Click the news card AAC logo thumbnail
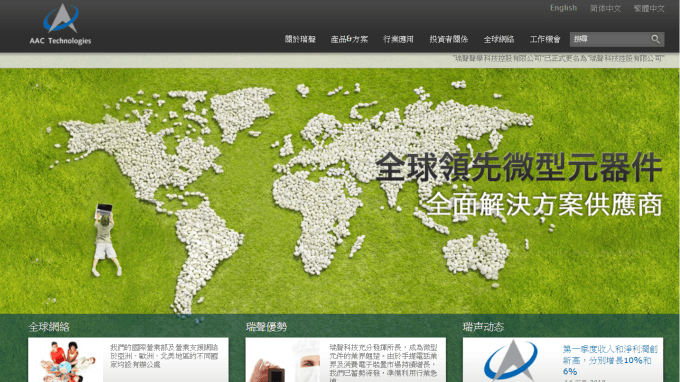Screen dimensions: 680x382 click(x=510, y=361)
